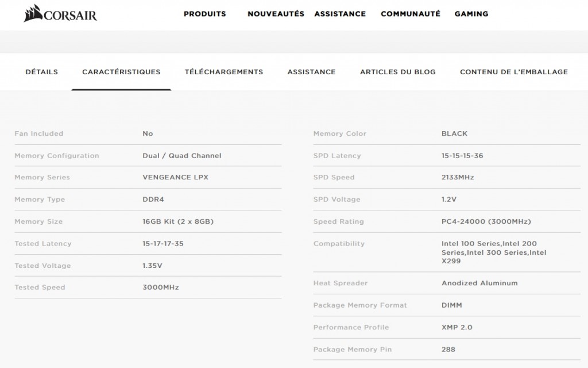Switch to ARTICLES DU BLOG tab
This screenshot has width=588, height=368.
coord(397,72)
